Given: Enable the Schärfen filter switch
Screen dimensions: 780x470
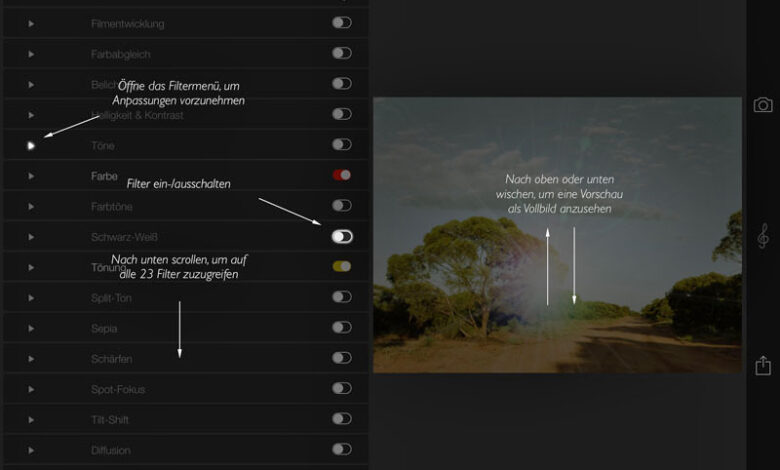Looking at the screenshot, I should click(x=342, y=358).
